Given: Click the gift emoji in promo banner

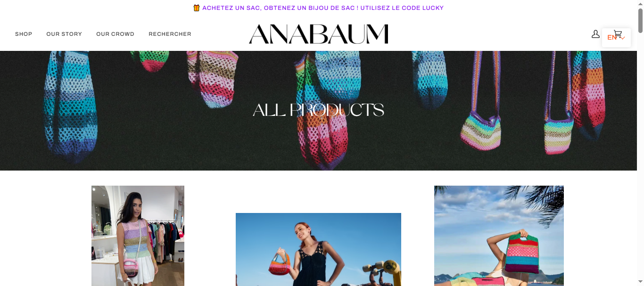Looking at the screenshot, I should tap(197, 8).
